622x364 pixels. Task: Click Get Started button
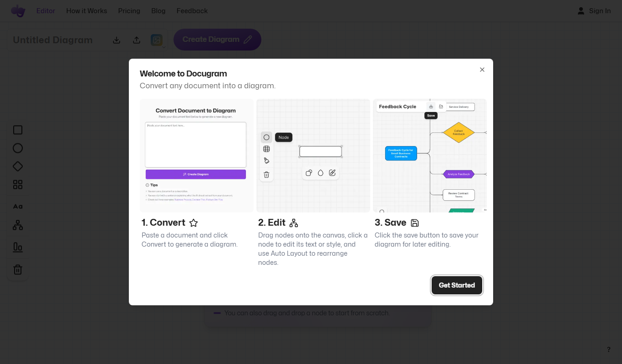tap(457, 285)
